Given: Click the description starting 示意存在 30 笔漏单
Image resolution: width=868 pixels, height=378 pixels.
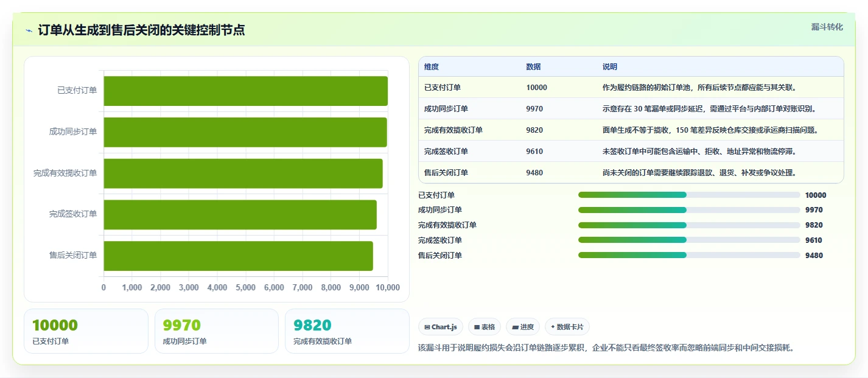Looking at the screenshot, I should point(709,109).
